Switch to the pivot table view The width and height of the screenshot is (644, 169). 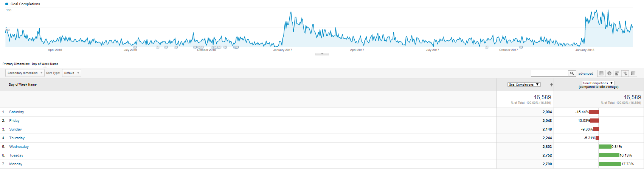click(633, 73)
